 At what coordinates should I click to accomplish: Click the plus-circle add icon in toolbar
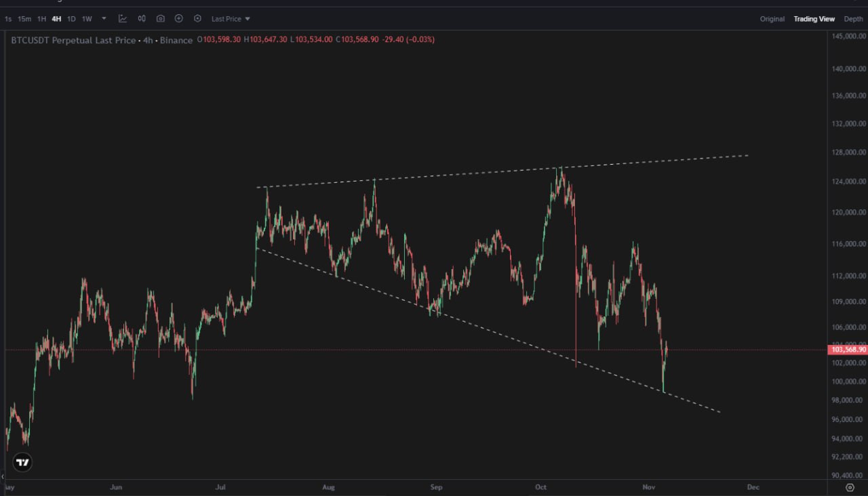pos(179,19)
